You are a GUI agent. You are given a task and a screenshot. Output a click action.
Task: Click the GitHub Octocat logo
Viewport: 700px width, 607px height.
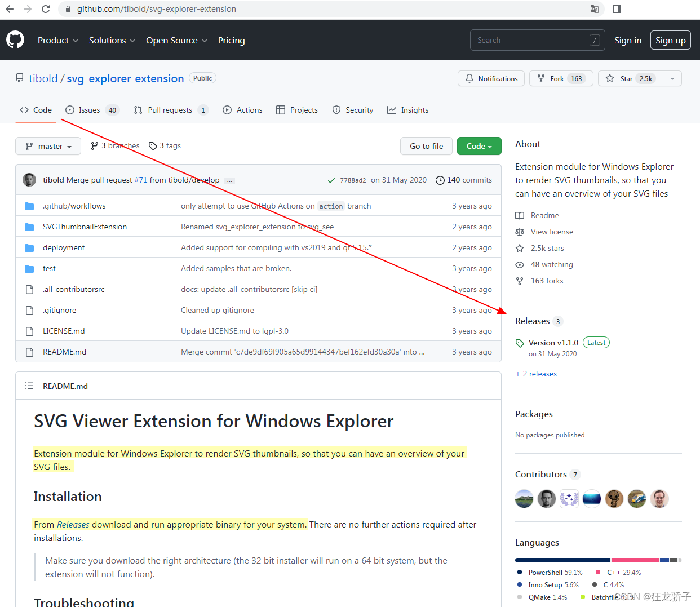tap(15, 40)
